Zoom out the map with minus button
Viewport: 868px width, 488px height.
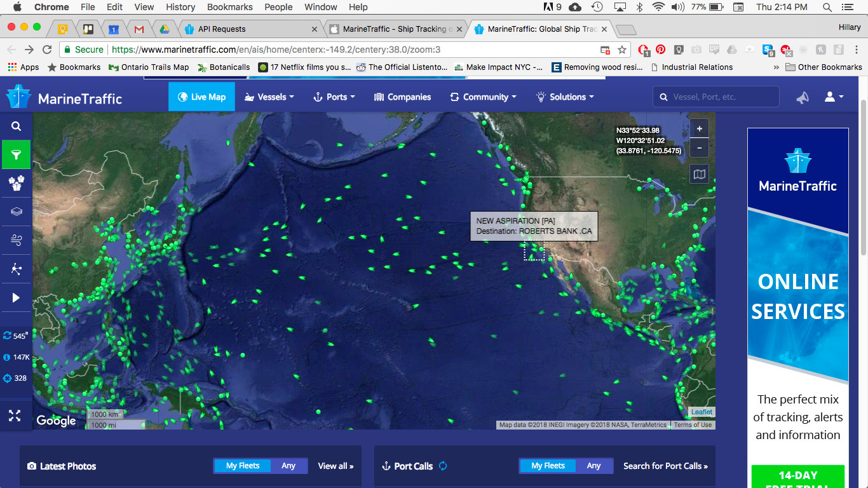point(699,147)
